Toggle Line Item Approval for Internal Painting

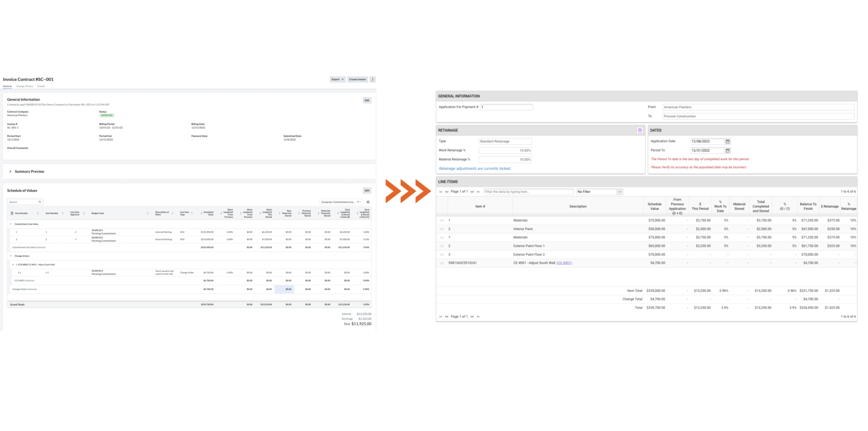pos(75,232)
